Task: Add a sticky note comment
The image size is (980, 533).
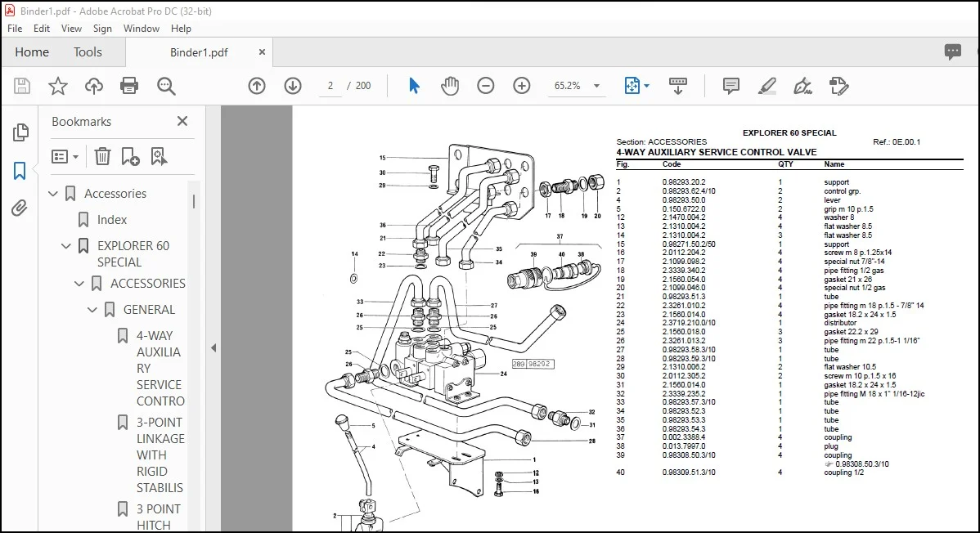Action: 731,86
